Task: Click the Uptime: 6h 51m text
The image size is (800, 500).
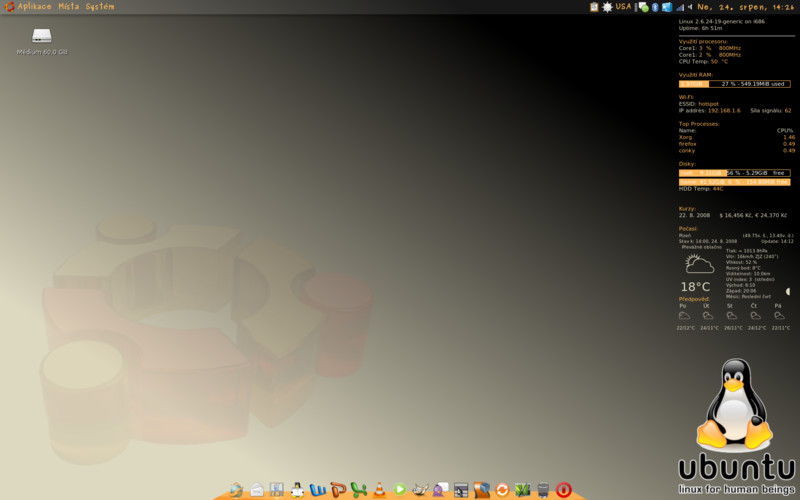Action: (x=700, y=28)
